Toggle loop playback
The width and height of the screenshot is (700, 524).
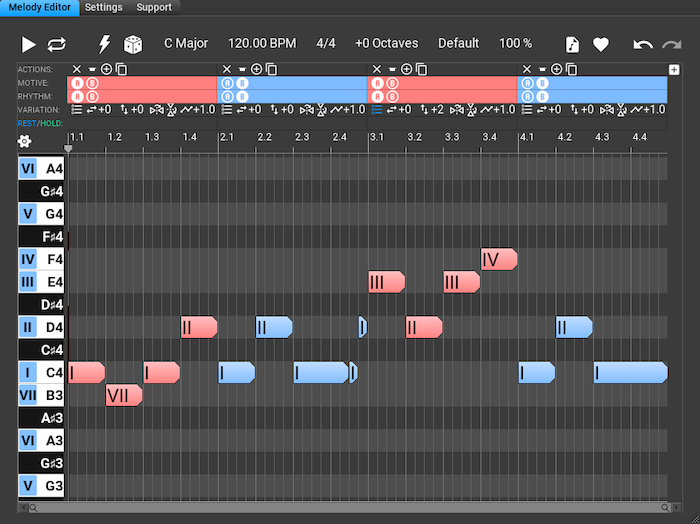[57, 44]
